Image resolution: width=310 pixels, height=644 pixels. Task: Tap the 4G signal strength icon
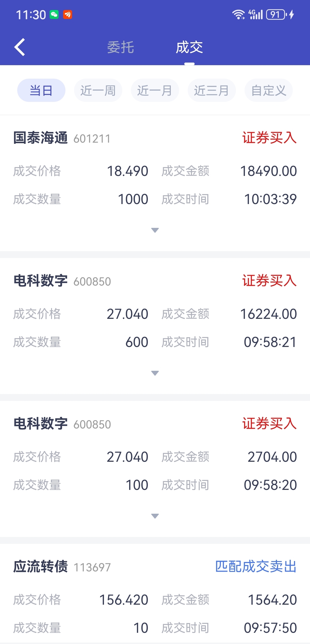click(x=256, y=14)
